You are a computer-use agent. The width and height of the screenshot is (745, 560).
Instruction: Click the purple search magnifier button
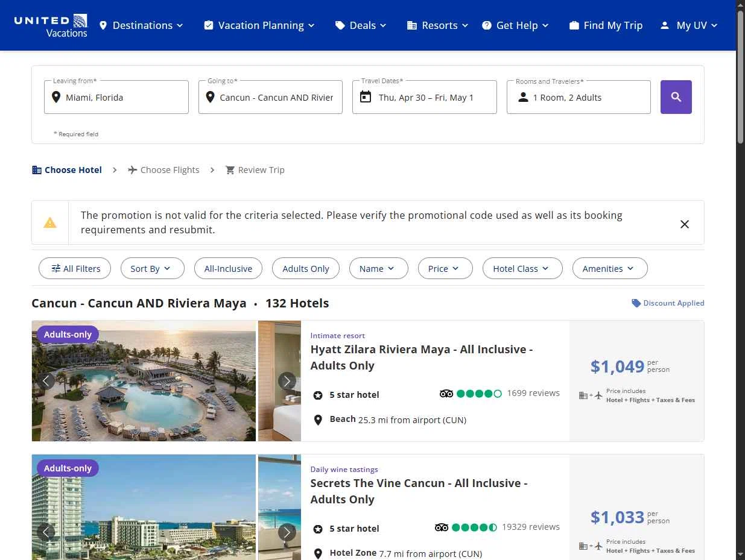(x=676, y=97)
